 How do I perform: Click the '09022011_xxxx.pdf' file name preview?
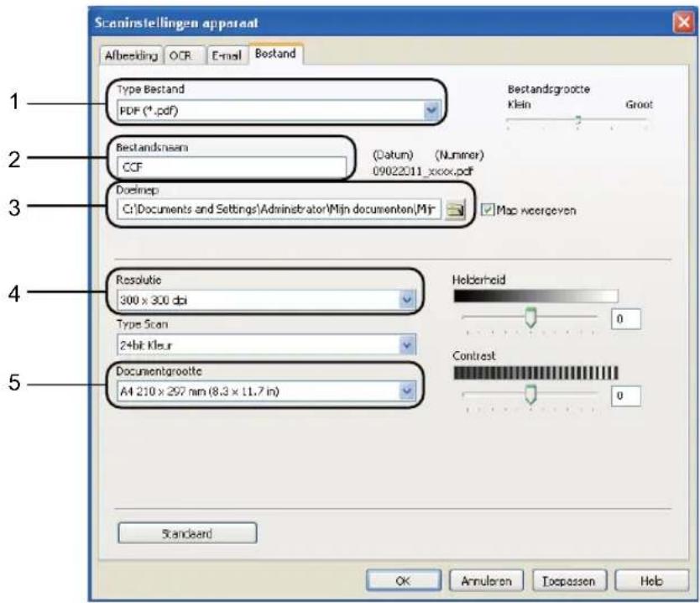(423, 170)
